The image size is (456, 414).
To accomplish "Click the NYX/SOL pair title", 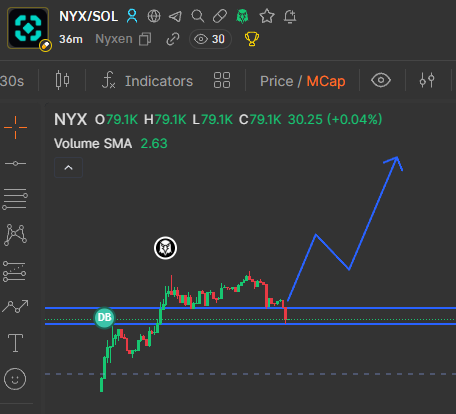I will 89,16.
